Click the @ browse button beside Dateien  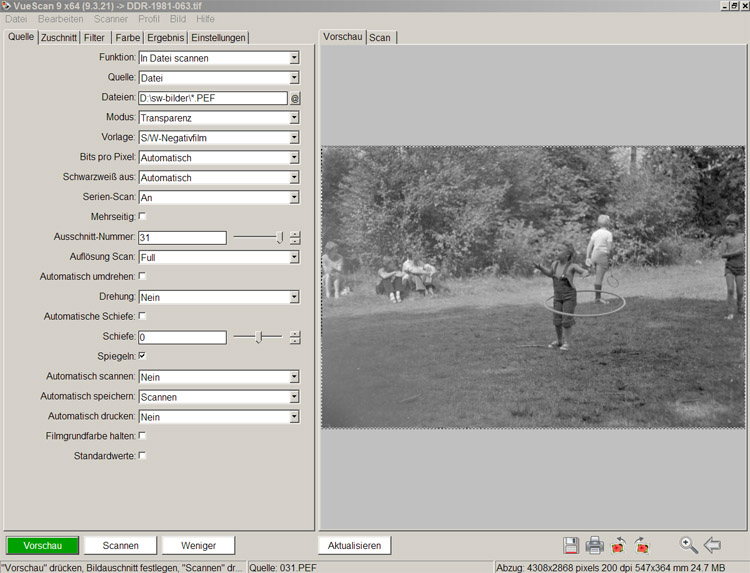tap(295, 98)
